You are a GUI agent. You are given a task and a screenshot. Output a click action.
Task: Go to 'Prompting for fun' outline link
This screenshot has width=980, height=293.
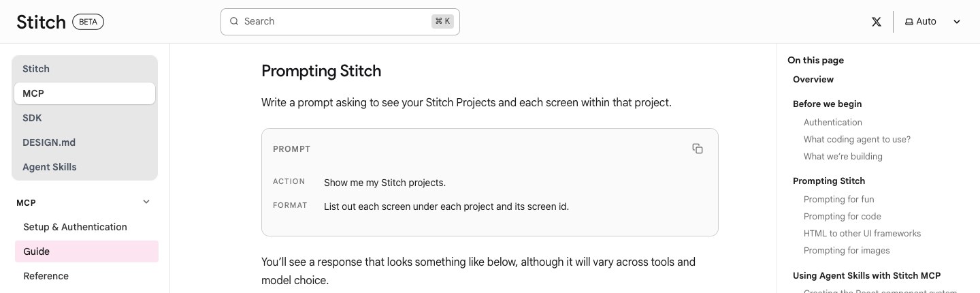839,199
